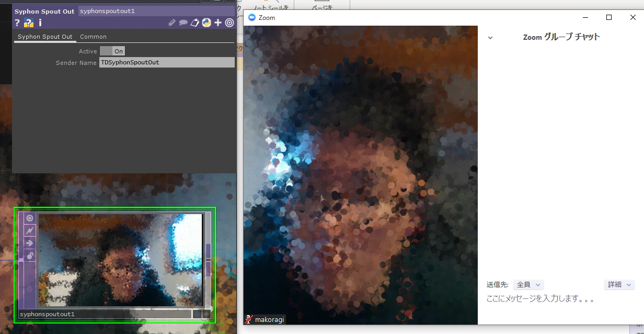Open the Python language icon
This screenshot has height=334, width=644.
click(x=206, y=23)
